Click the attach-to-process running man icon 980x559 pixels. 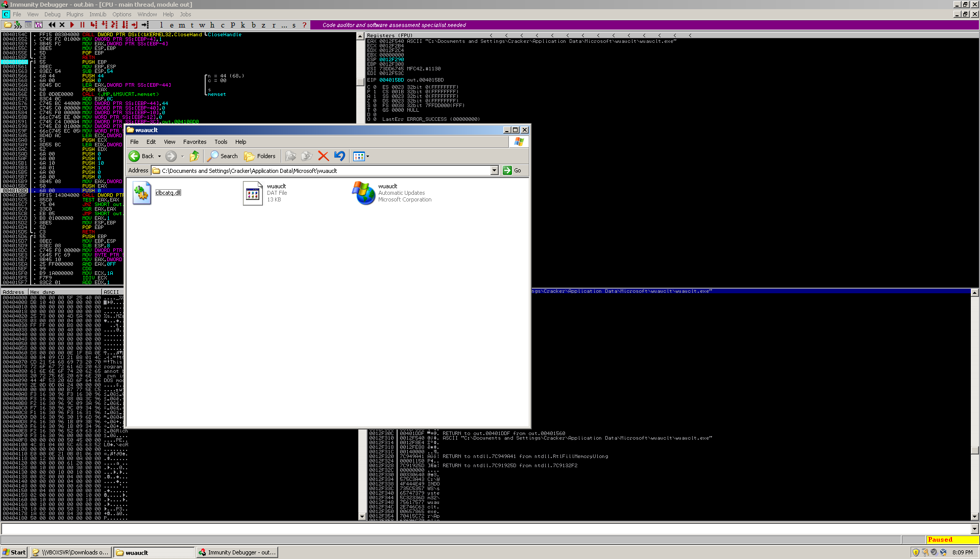18,25
